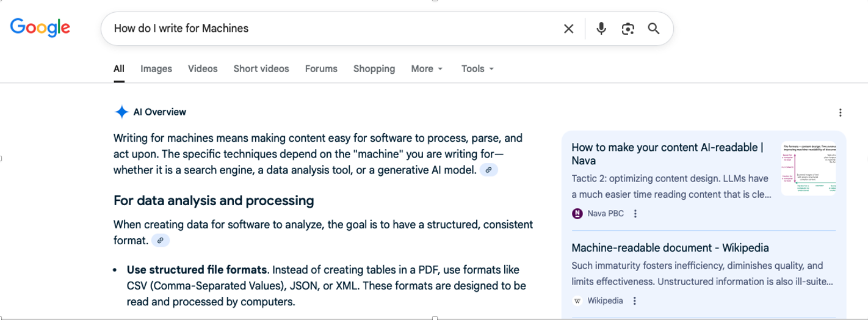Expand the More dropdown
The image size is (868, 320).
click(427, 69)
